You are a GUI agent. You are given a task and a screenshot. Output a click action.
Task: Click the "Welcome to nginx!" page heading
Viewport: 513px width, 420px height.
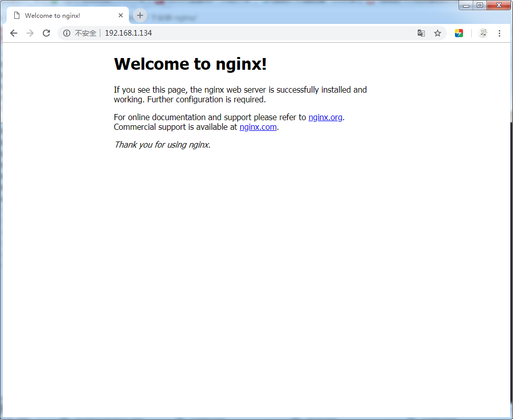(190, 64)
